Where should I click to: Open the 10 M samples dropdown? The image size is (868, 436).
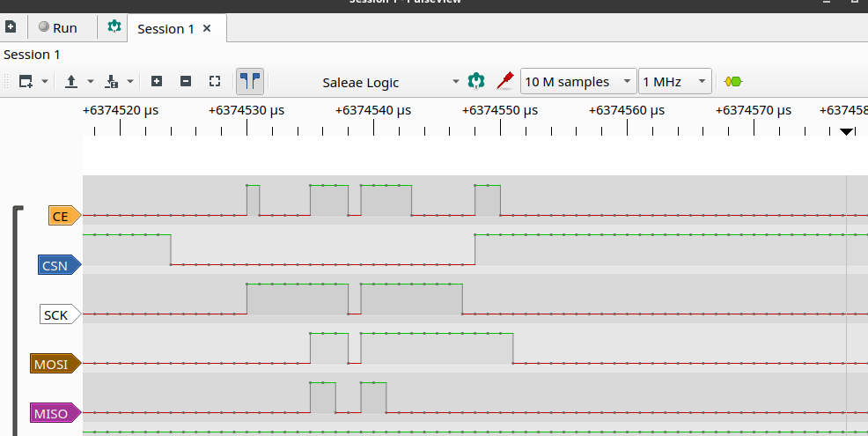click(578, 82)
